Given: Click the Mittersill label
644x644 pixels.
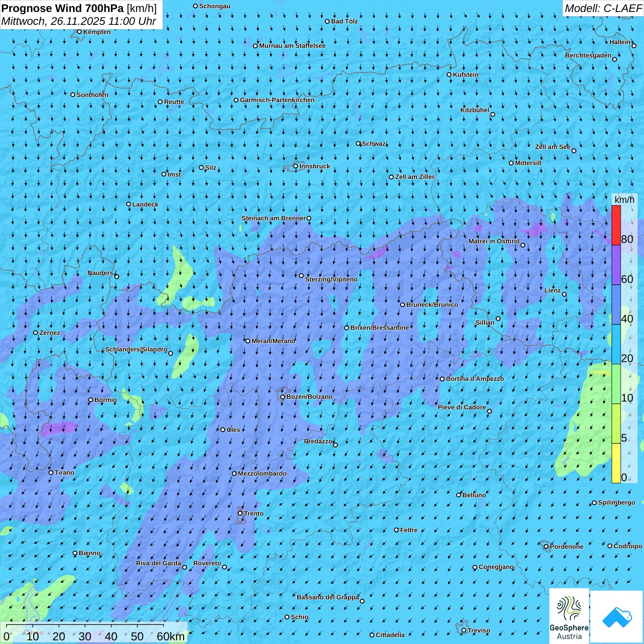Looking at the screenshot, I should tap(528, 163).
